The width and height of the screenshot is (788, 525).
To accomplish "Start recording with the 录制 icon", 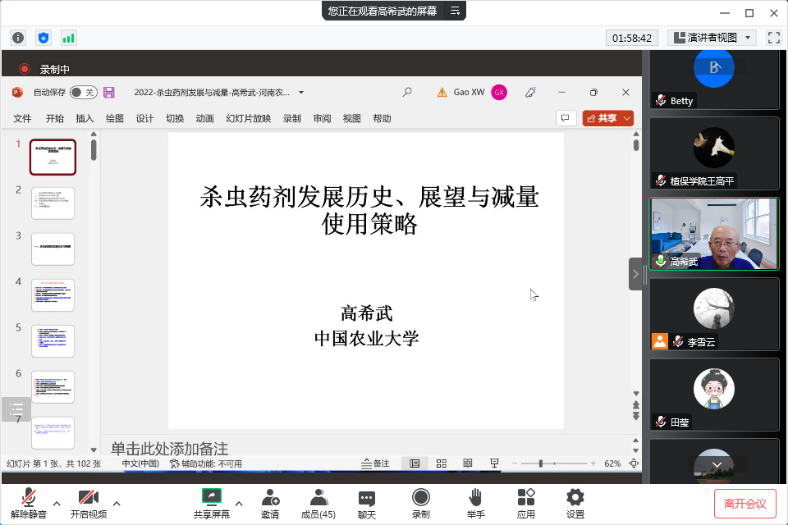I will tap(421, 497).
